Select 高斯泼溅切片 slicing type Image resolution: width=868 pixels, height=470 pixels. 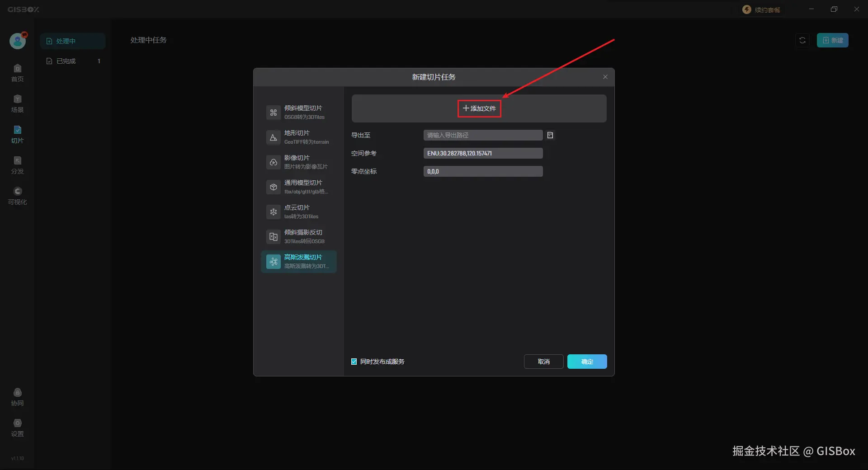point(299,261)
